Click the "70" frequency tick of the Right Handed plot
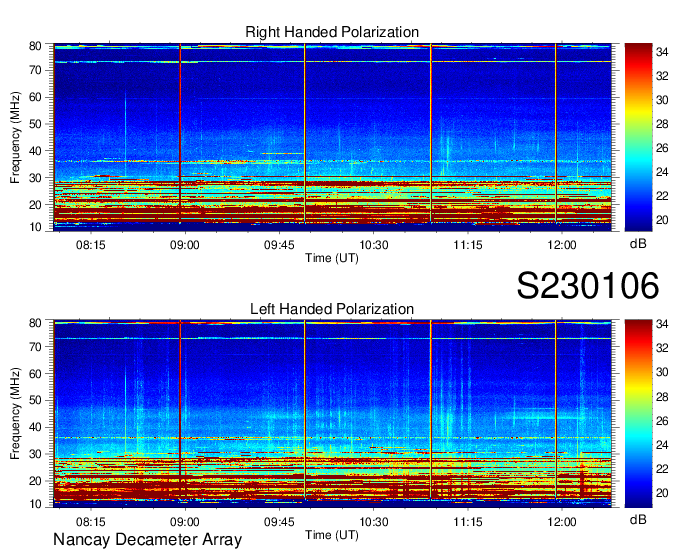The image size is (680, 552). (x=35, y=70)
